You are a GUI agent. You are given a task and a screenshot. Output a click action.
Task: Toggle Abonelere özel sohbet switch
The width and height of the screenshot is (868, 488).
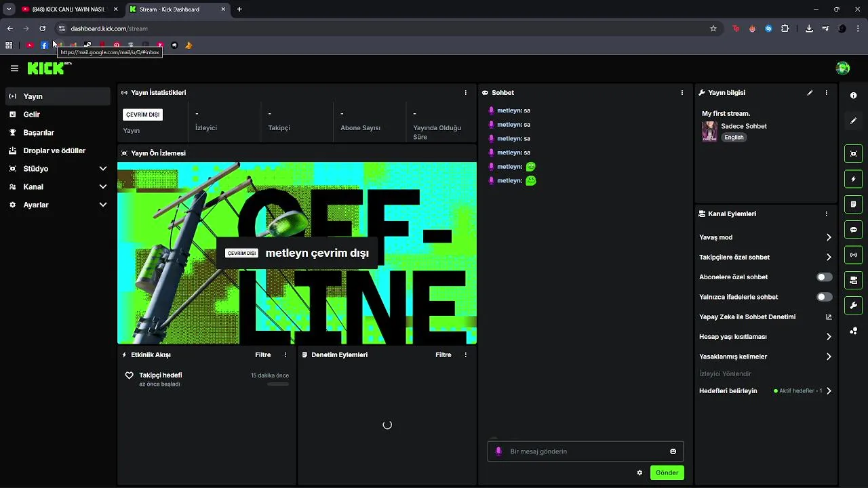click(824, 277)
